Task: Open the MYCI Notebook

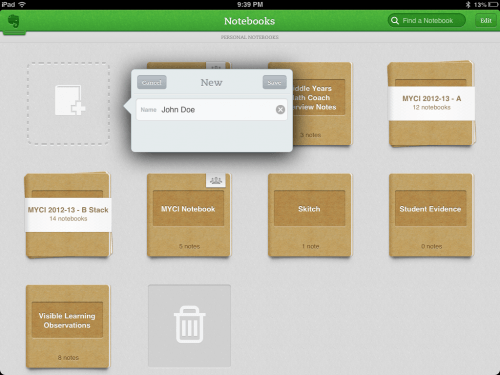Action: point(189,215)
